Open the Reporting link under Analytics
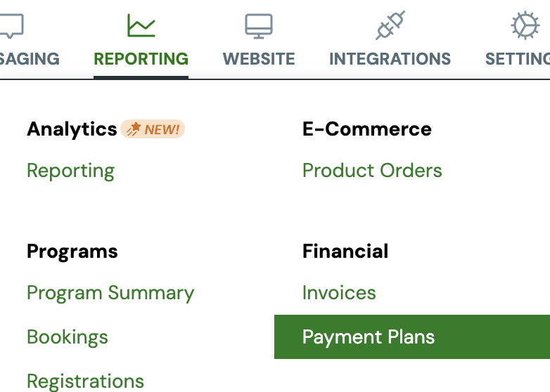550x392 pixels. tap(71, 171)
